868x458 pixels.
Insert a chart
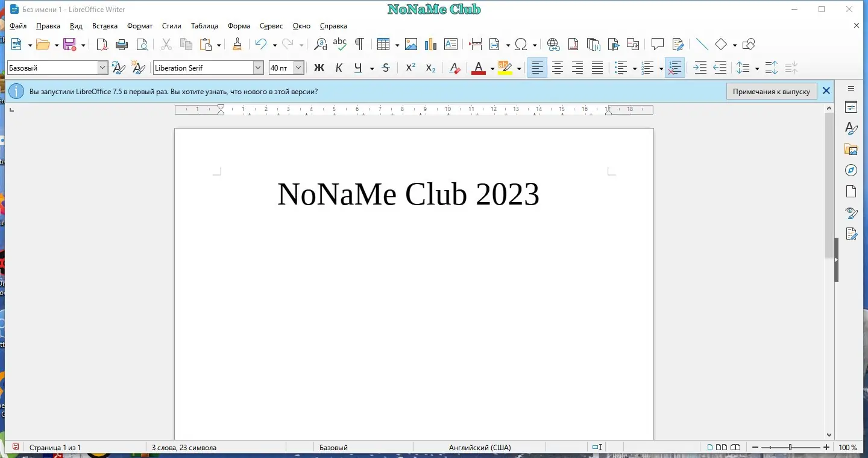pyautogui.click(x=430, y=44)
